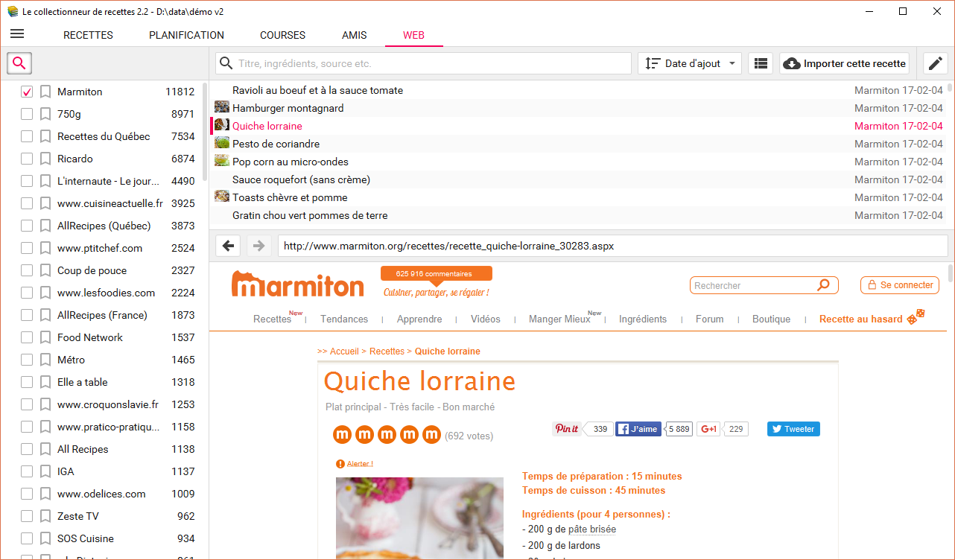This screenshot has height=560, width=955.
Task: Switch to the PLANIFICATION tab
Action: pyautogui.click(x=186, y=35)
